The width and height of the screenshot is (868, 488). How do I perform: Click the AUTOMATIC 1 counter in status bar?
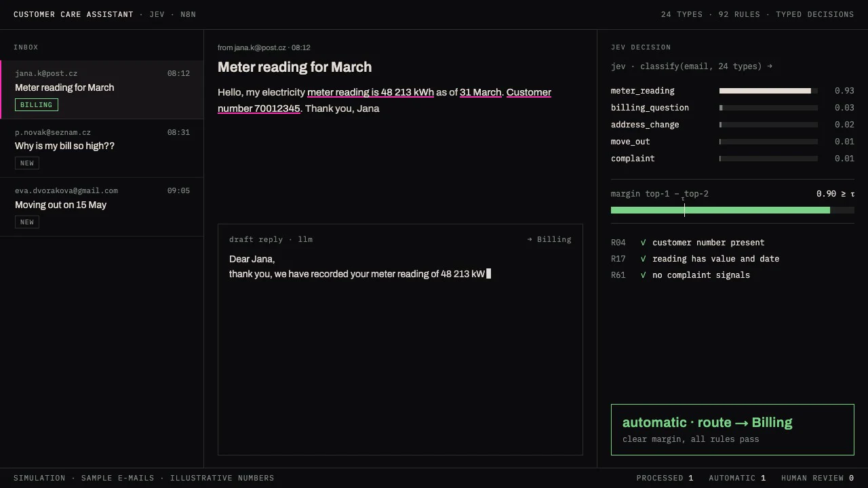(x=737, y=478)
